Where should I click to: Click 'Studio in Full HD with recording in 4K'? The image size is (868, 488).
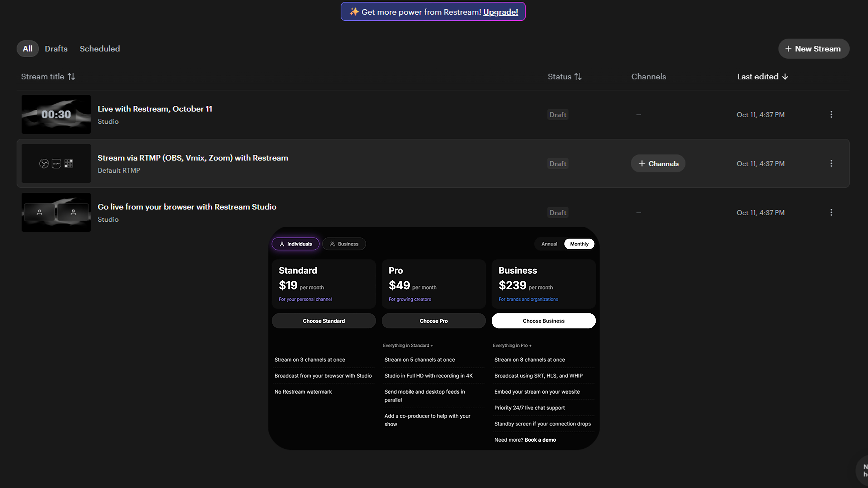429,376
